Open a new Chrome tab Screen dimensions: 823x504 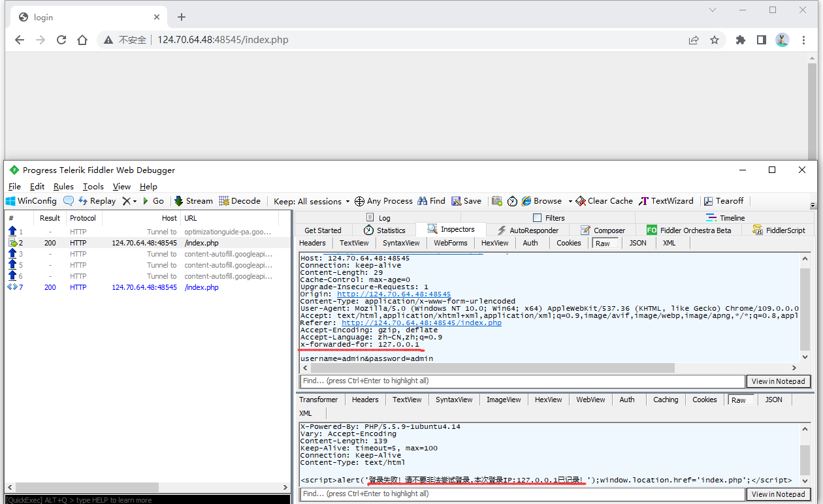(182, 17)
